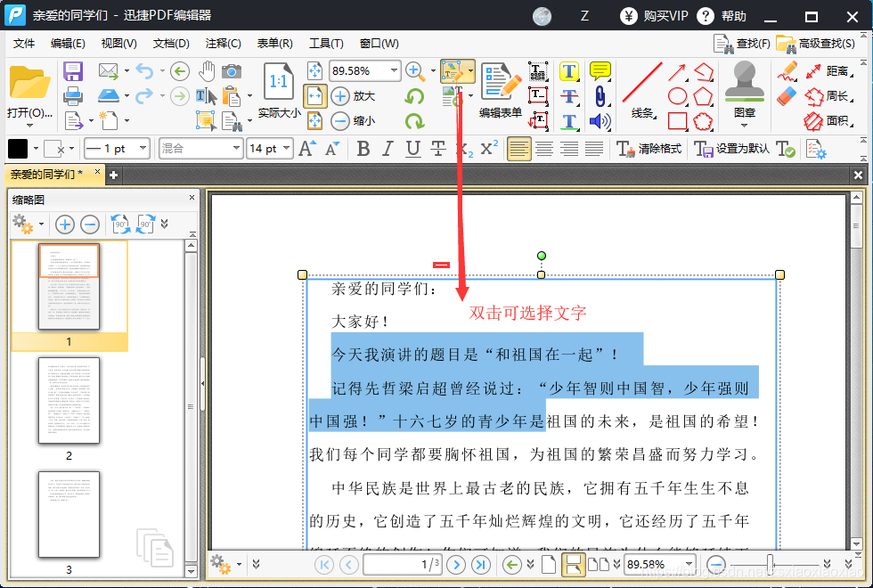Image resolution: width=873 pixels, height=588 pixels.
Task: Select the Oval shape tool
Action: point(677,96)
